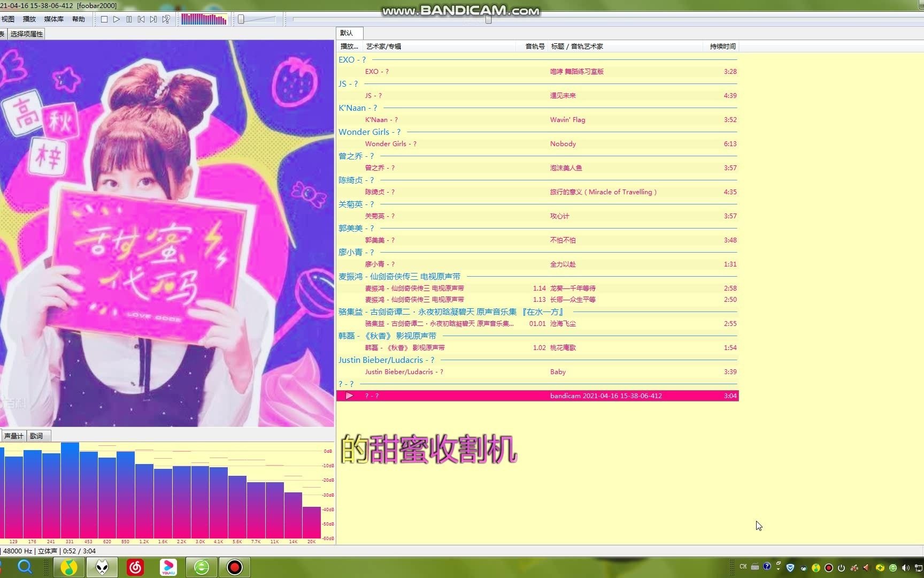Viewport: 924px width, 578px height.
Task: Sort by 持续时间 column header
Action: coord(720,47)
